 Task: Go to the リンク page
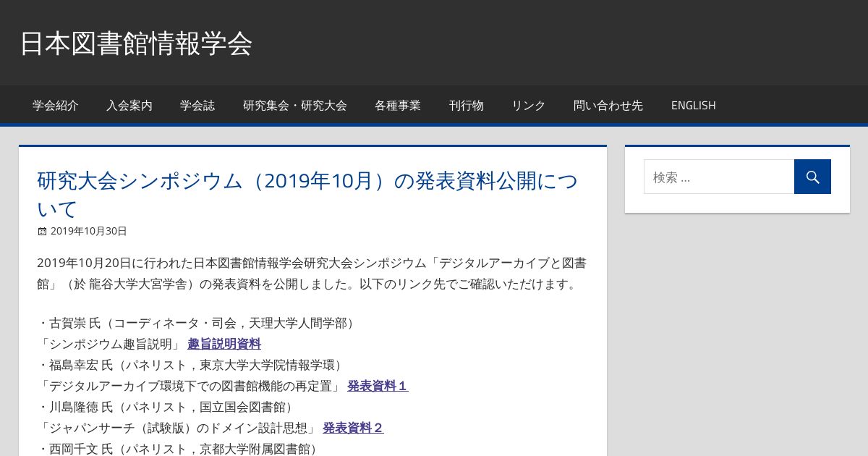click(529, 105)
